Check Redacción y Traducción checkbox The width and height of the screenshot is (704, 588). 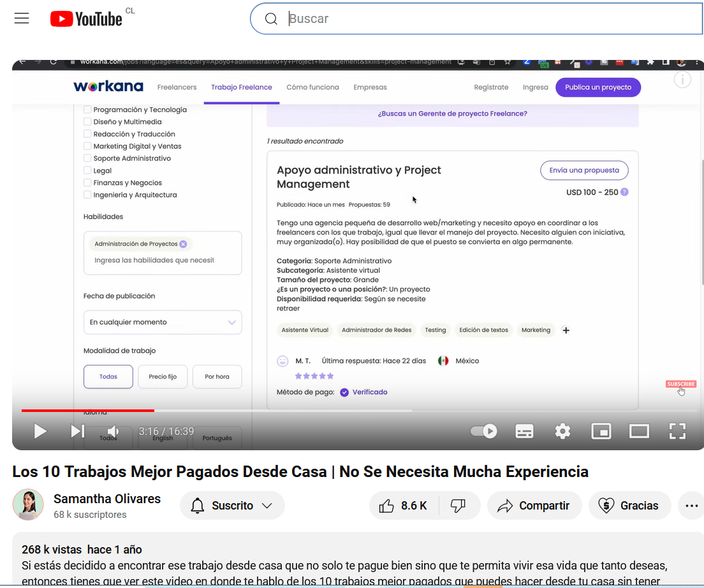point(87,134)
